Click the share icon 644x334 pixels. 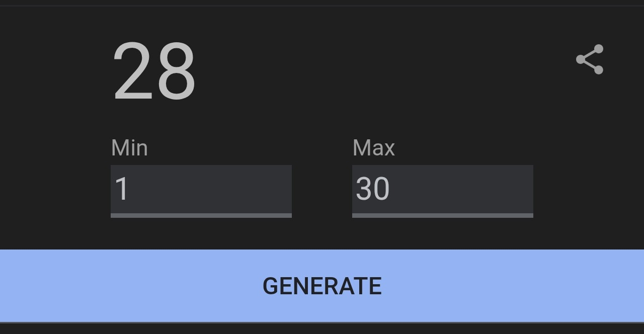tap(590, 59)
